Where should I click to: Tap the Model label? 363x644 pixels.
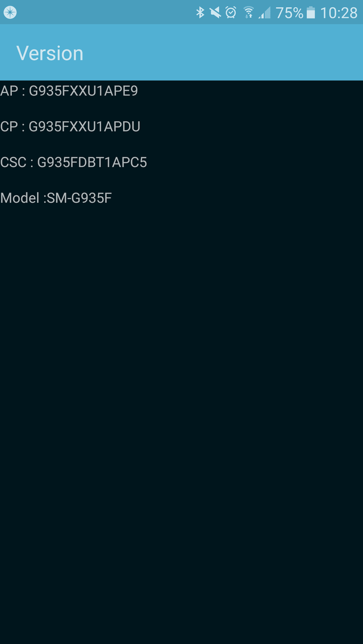[x=19, y=198]
